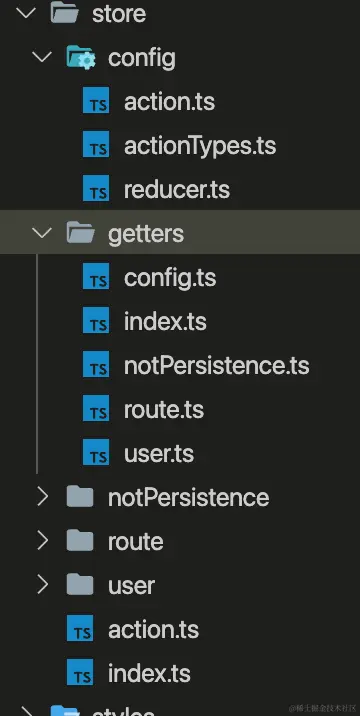Click the TS icon beside actionTypes.ts
Screen dimensions: 360x716
pyautogui.click(x=96, y=146)
